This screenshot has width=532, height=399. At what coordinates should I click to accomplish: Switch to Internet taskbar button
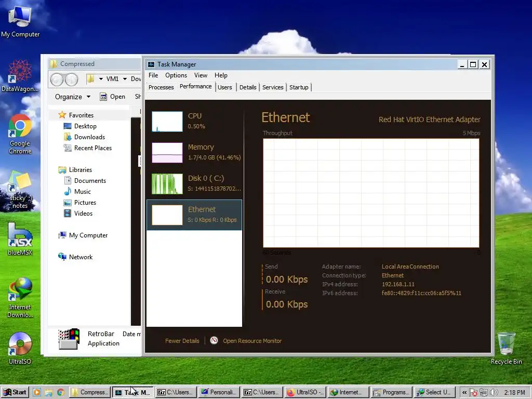coord(348,392)
